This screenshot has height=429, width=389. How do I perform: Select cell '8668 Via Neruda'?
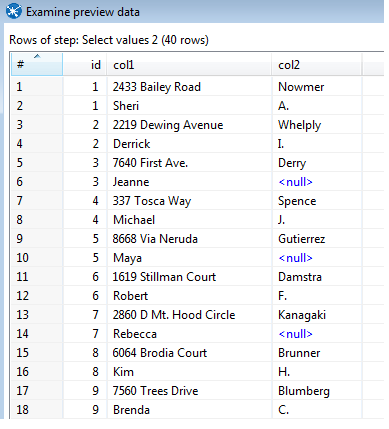click(x=189, y=239)
